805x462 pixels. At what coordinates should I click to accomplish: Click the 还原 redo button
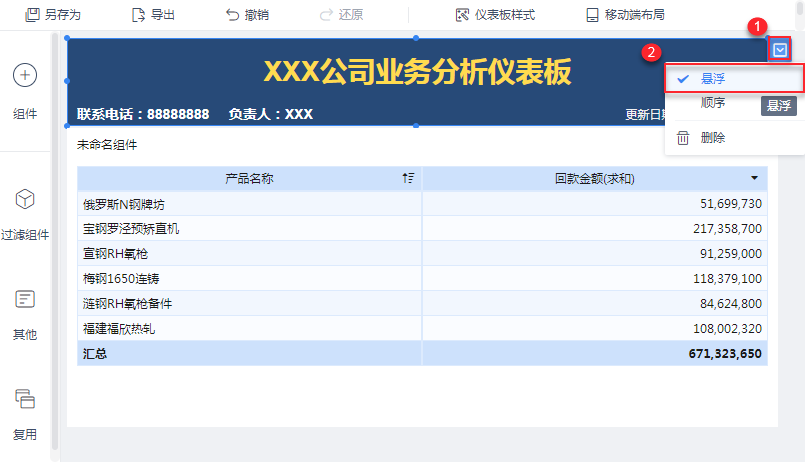341,15
